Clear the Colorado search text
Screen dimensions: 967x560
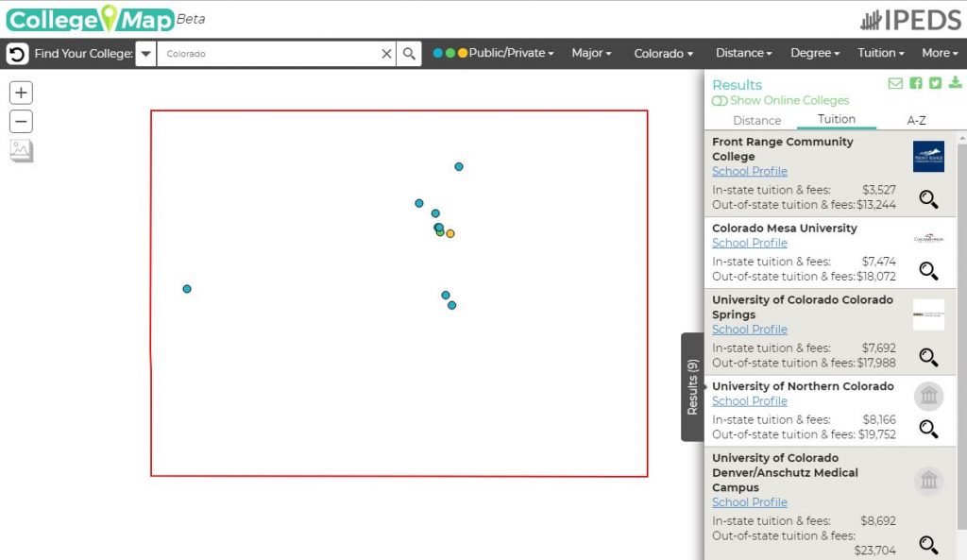[x=386, y=54]
